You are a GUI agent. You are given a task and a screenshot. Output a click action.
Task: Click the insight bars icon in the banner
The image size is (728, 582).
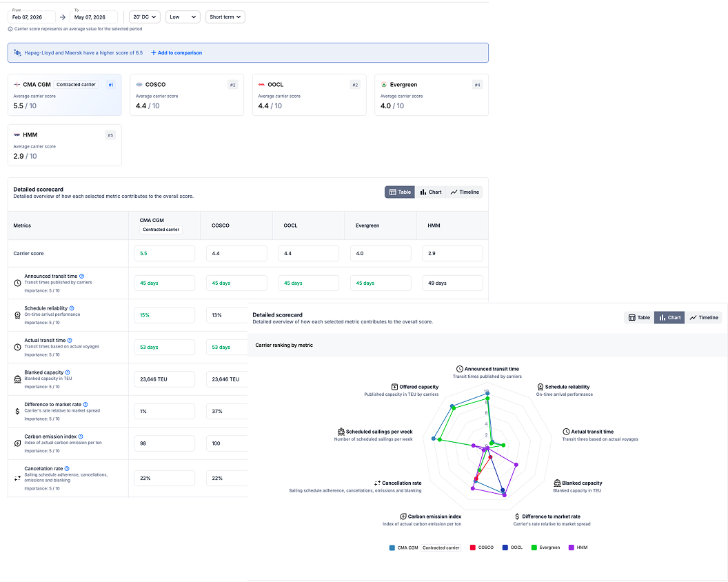point(17,53)
